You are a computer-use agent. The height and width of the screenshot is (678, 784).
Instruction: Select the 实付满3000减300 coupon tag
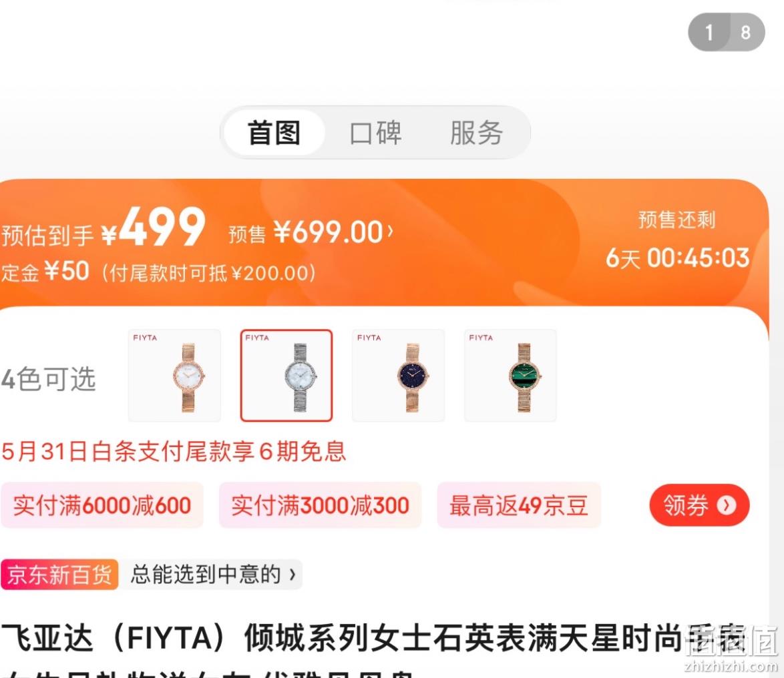320,505
